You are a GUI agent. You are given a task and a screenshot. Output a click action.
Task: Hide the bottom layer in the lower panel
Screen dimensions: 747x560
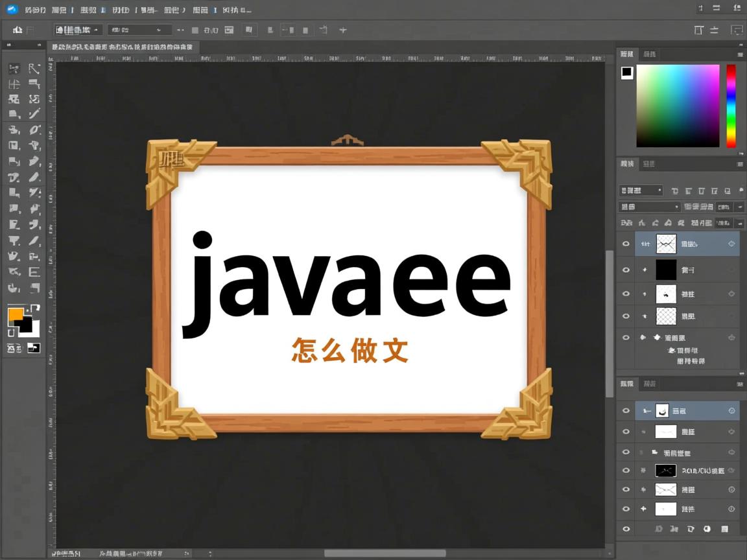tap(626, 509)
